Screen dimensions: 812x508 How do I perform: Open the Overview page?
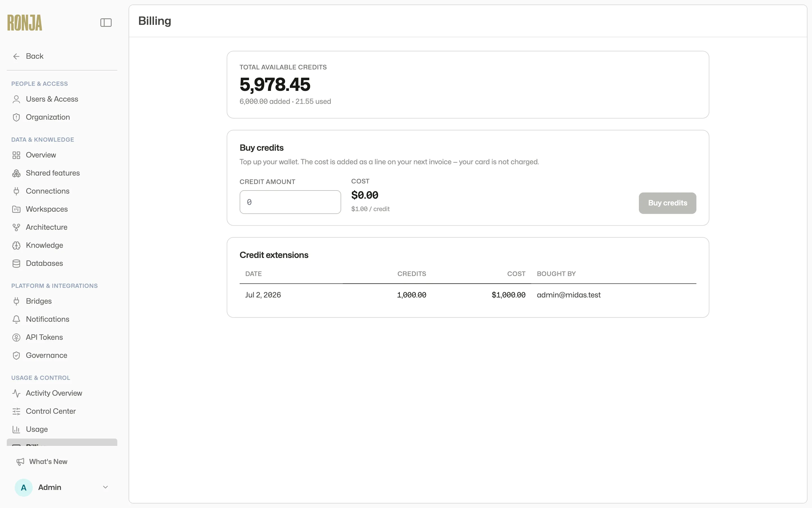(x=62, y=155)
